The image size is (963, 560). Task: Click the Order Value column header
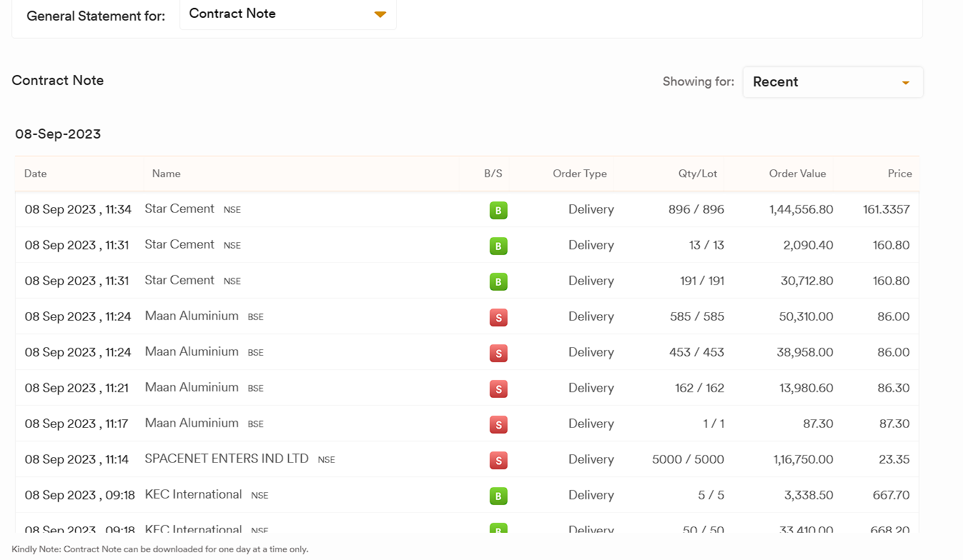pyautogui.click(x=797, y=174)
